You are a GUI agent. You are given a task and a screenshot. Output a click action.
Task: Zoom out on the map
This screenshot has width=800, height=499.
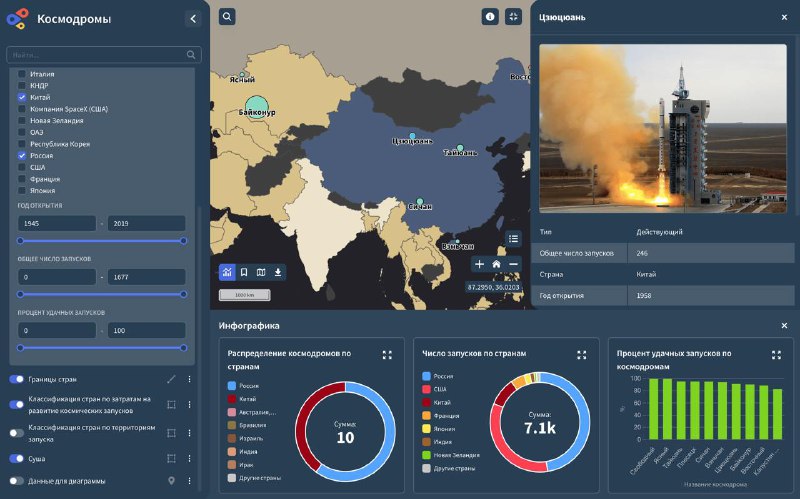pyautogui.click(x=513, y=264)
